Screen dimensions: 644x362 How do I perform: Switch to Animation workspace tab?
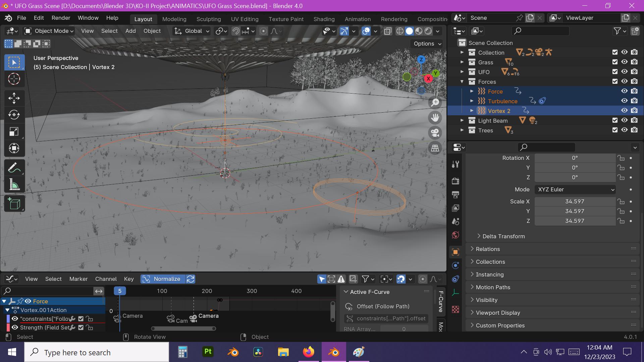pos(358,19)
